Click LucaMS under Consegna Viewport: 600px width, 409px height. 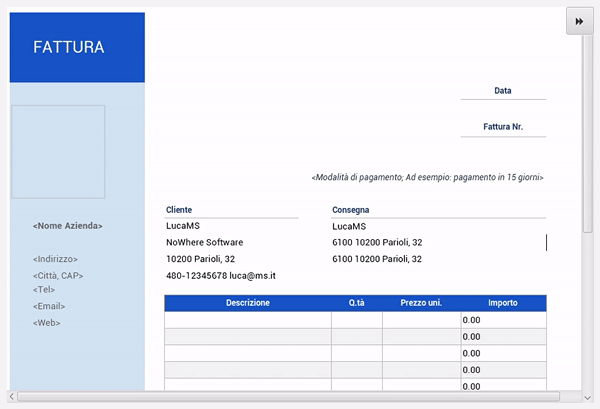coord(349,226)
